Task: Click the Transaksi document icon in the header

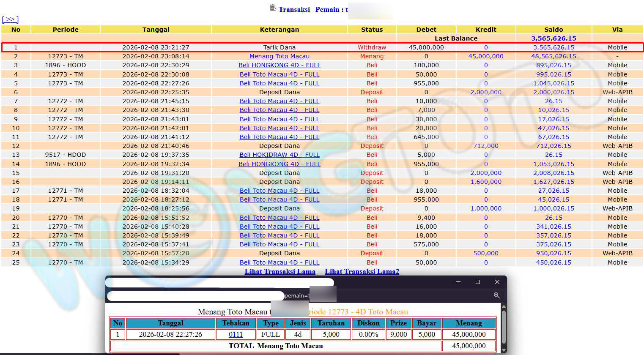Action: click(x=273, y=8)
